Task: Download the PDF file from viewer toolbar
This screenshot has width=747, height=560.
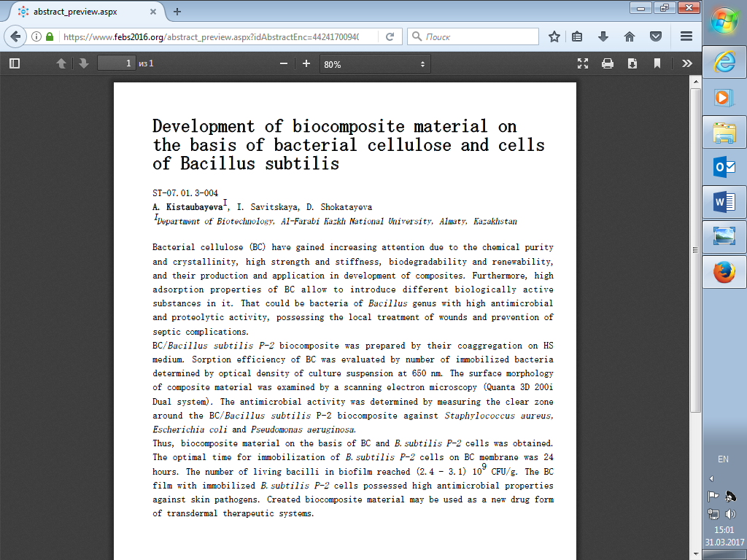Action: coord(632,64)
